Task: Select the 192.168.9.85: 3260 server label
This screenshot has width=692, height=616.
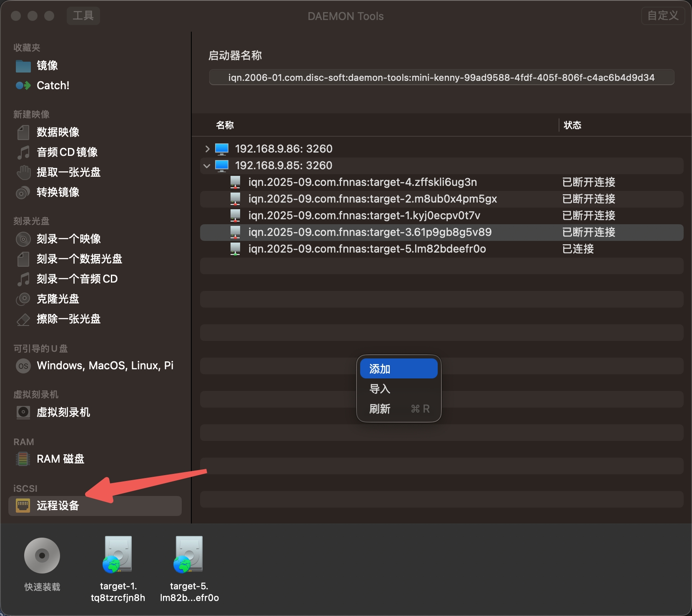Action: [x=284, y=165]
